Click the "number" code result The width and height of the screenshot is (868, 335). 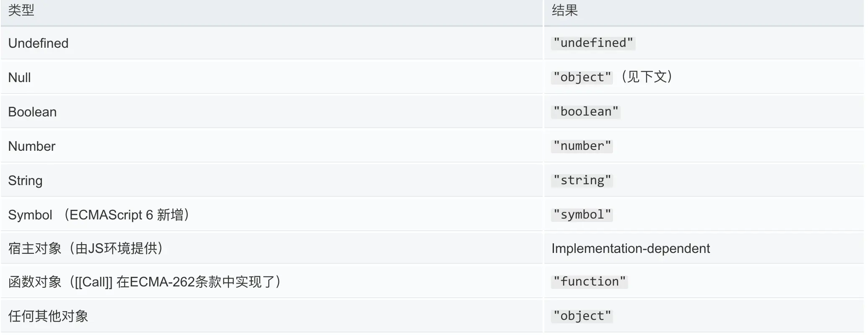582,146
